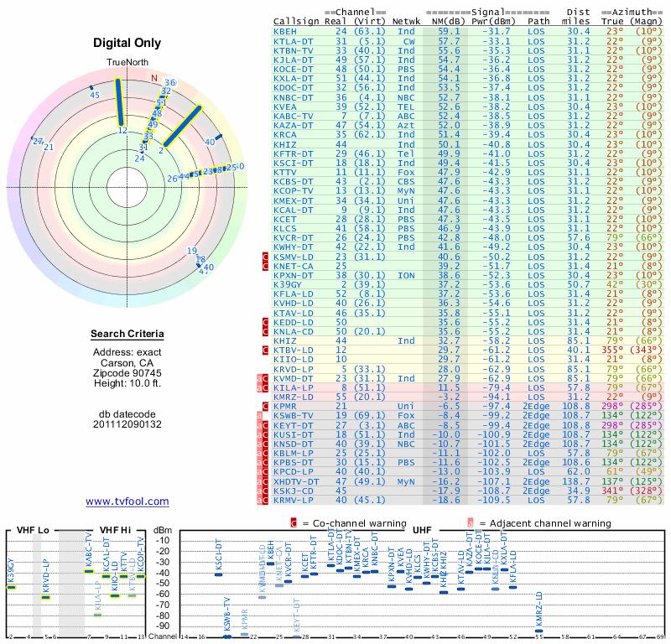The image size is (671, 644).
Task: Click KRVD-LP callsign in the table
Action: point(293,369)
